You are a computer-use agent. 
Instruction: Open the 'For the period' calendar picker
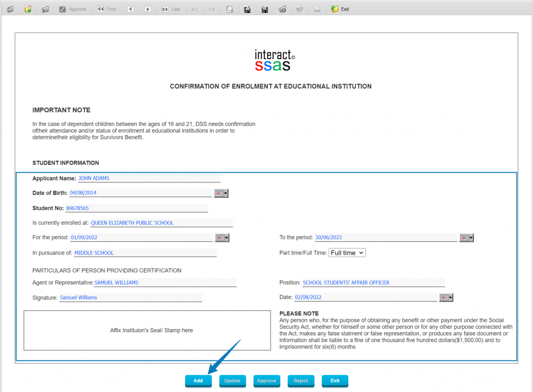(222, 238)
